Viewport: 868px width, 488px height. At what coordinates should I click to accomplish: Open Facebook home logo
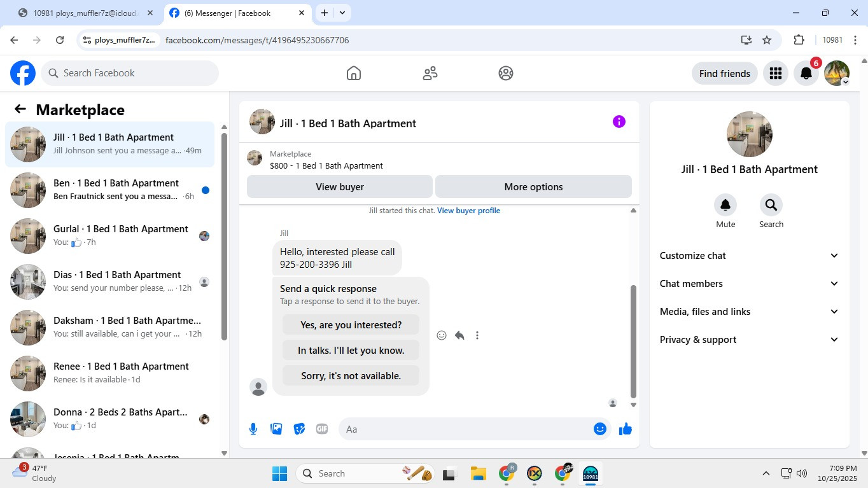pyautogui.click(x=23, y=73)
